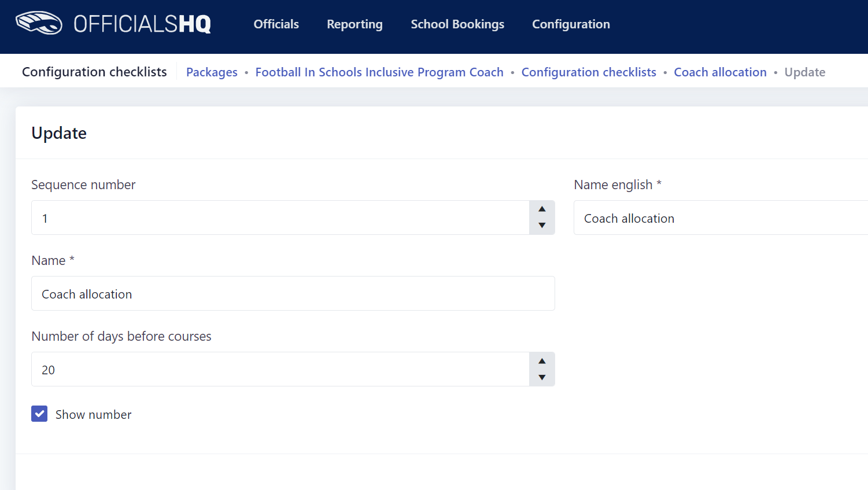Screen dimensions: 868x490
Task: Click the Update breadcrumb text
Action: coord(804,72)
